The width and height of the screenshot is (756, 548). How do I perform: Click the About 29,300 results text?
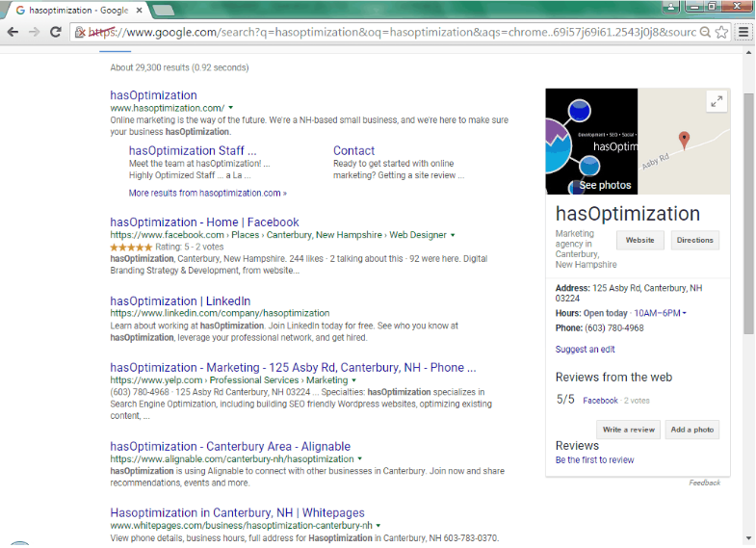(x=179, y=68)
